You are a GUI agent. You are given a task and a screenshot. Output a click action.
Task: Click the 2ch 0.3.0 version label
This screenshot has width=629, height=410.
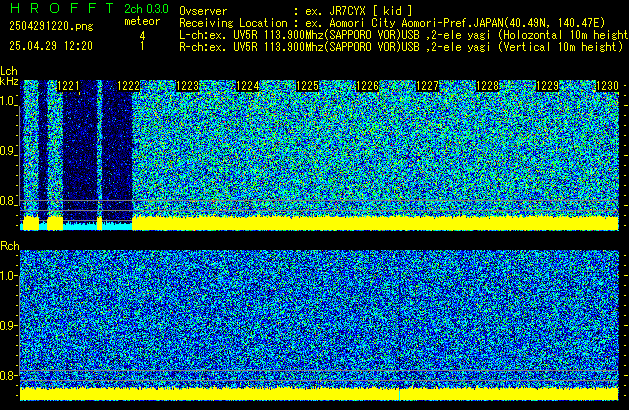pyautogui.click(x=146, y=8)
